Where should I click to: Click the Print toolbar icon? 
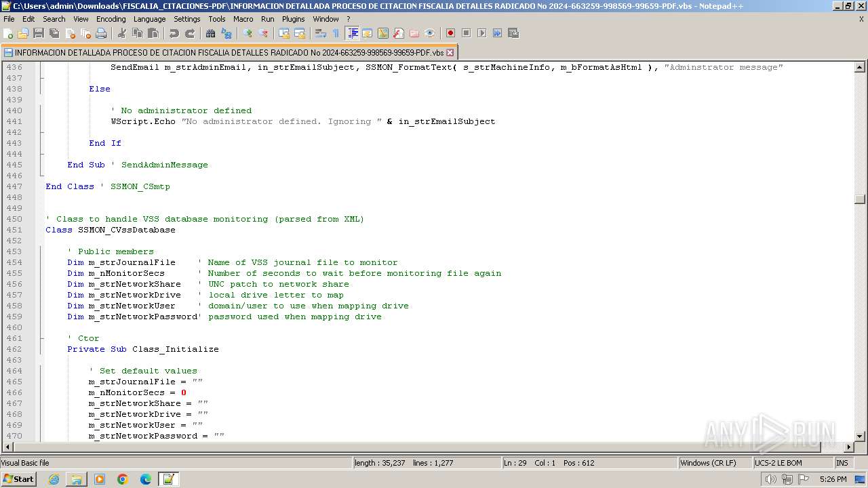point(101,33)
